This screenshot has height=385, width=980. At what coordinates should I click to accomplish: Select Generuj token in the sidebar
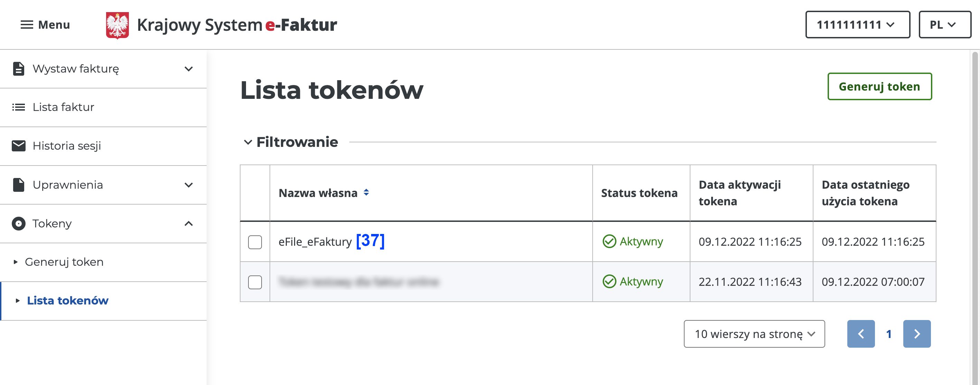click(64, 262)
